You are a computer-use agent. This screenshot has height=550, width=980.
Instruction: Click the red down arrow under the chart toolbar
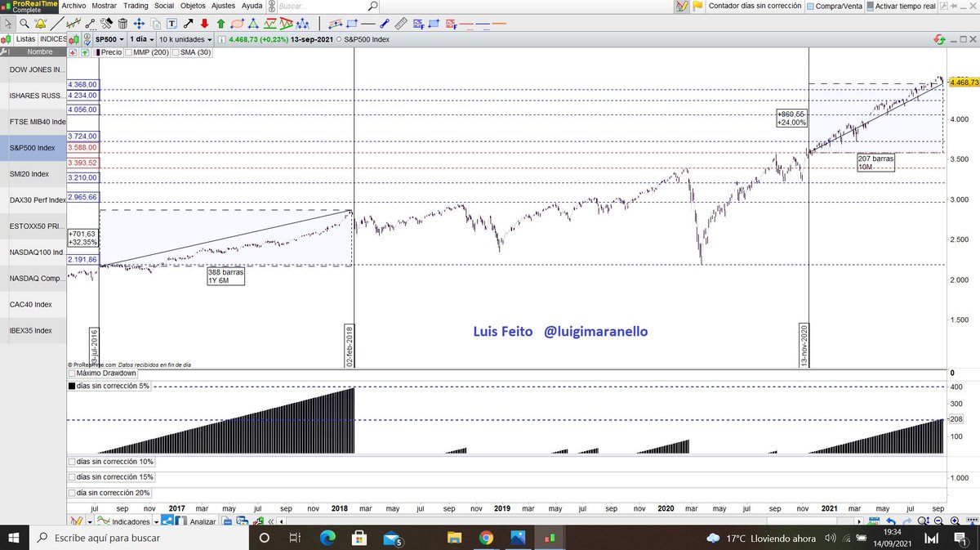click(x=73, y=52)
